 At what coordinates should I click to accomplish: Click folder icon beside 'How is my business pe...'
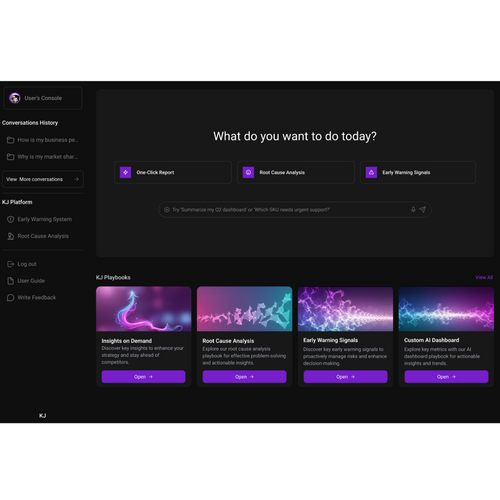click(10, 140)
